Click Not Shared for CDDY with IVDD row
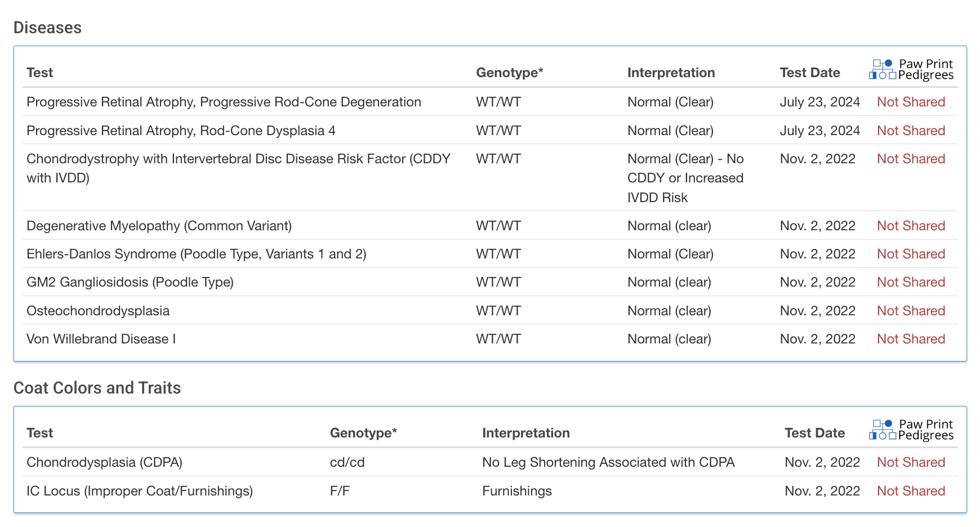The height and width of the screenshot is (527, 980). pyautogui.click(x=911, y=159)
